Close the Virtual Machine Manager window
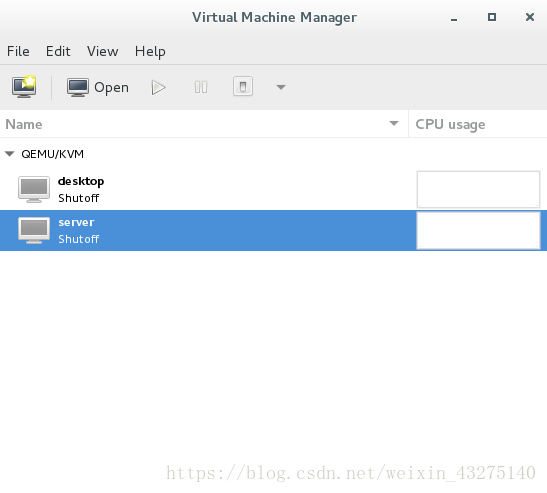Image resolution: width=547 pixels, height=493 pixels. pos(530,17)
